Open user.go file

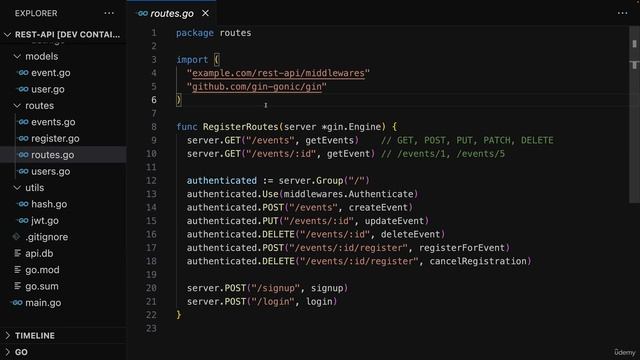coord(48,89)
